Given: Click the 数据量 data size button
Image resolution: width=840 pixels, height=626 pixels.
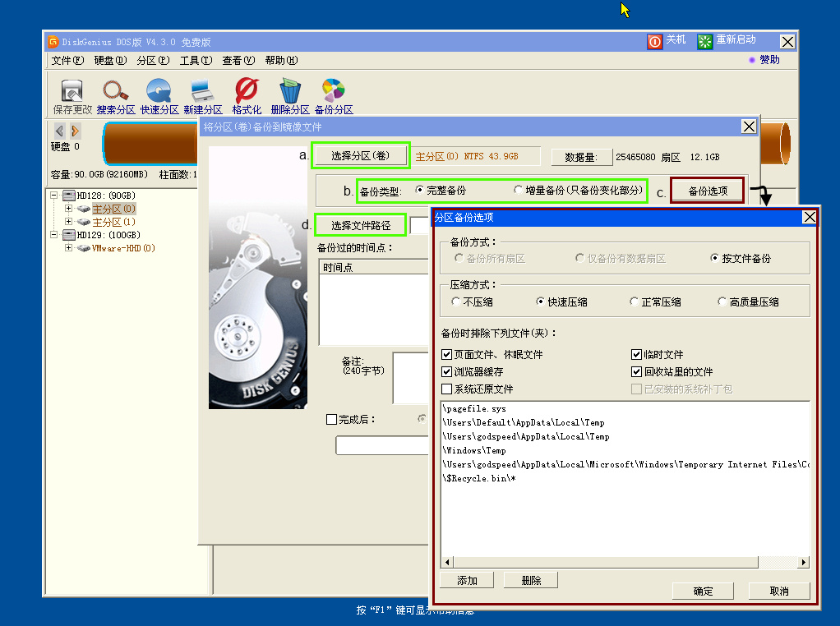Looking at the screenshot, I should (581, 158).
